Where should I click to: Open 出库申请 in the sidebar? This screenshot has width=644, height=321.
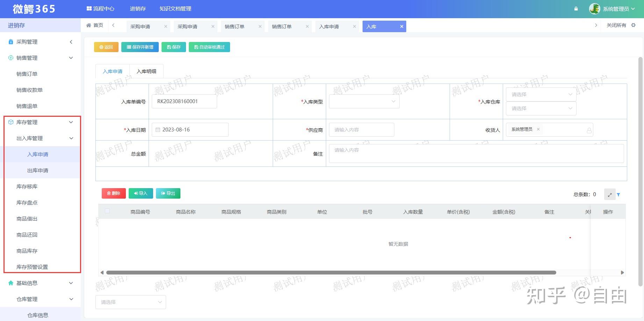pos(38,171)
